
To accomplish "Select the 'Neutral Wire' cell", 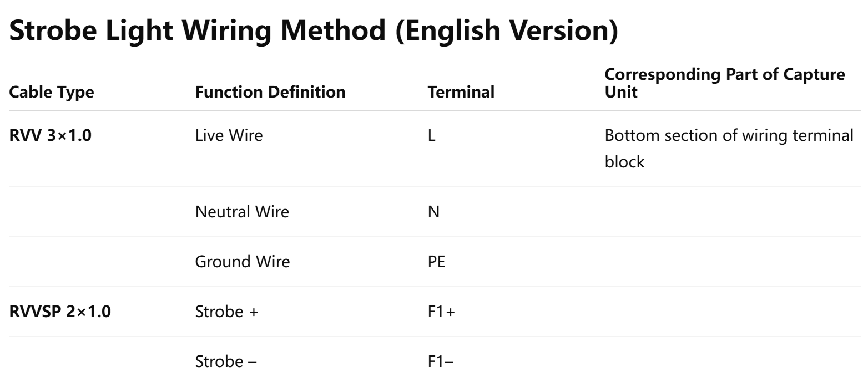I will click(x=242, y=212).
